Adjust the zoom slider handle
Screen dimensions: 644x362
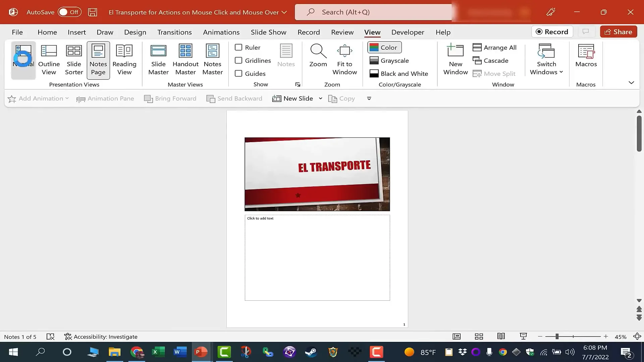coord(557,337)
